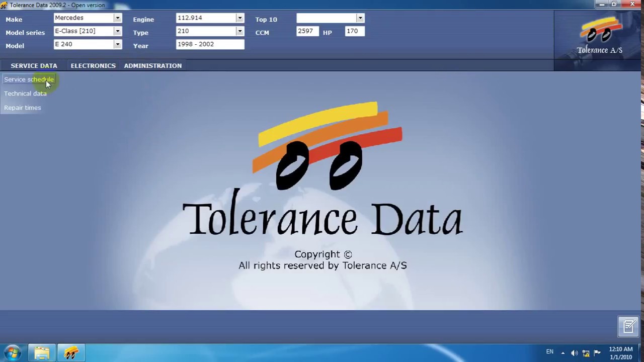Viewport: 644px width, 362px height.
Task: Open Windows Start menu orb
Action: 13,352
